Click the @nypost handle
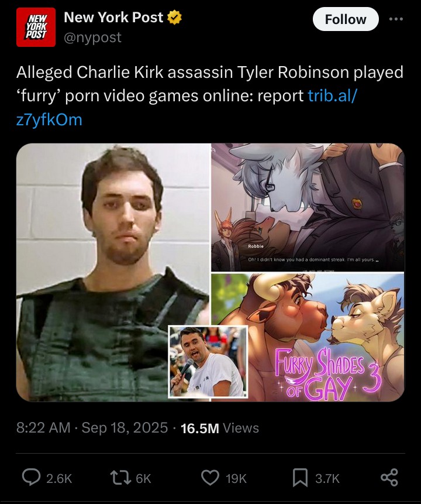This screenshot has width=421, height=504. pos(92,37)
